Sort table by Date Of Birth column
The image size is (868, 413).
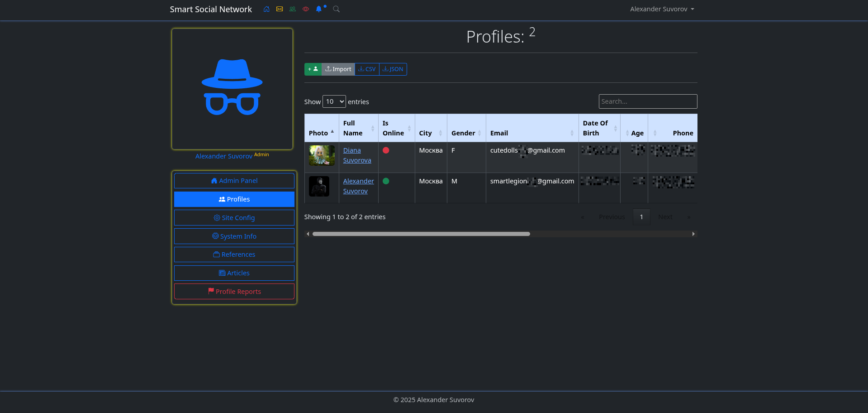(600, 128)
